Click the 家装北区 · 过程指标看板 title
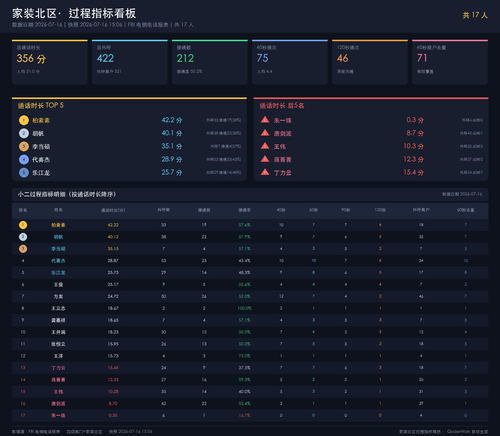 coord(74,13)
